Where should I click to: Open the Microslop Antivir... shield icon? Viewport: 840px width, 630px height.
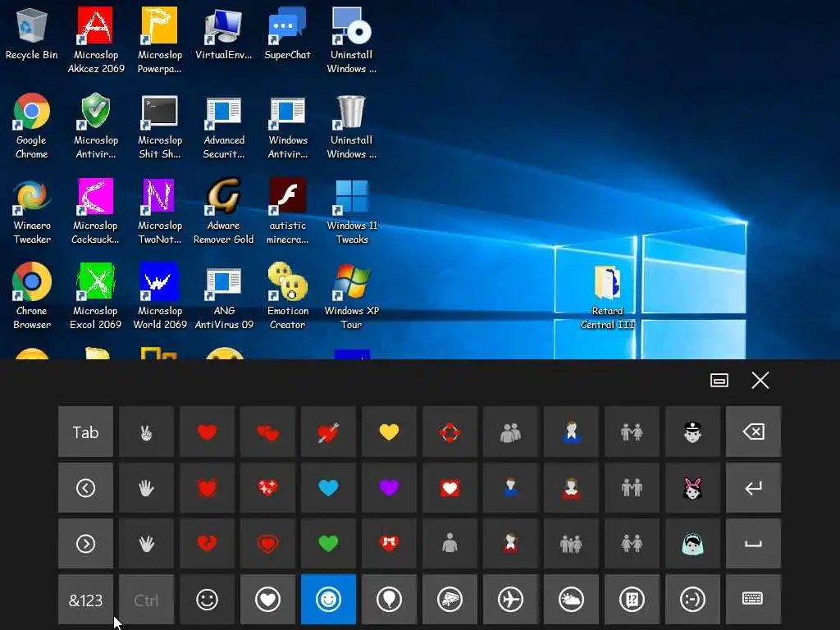click(x=96, y=126)
